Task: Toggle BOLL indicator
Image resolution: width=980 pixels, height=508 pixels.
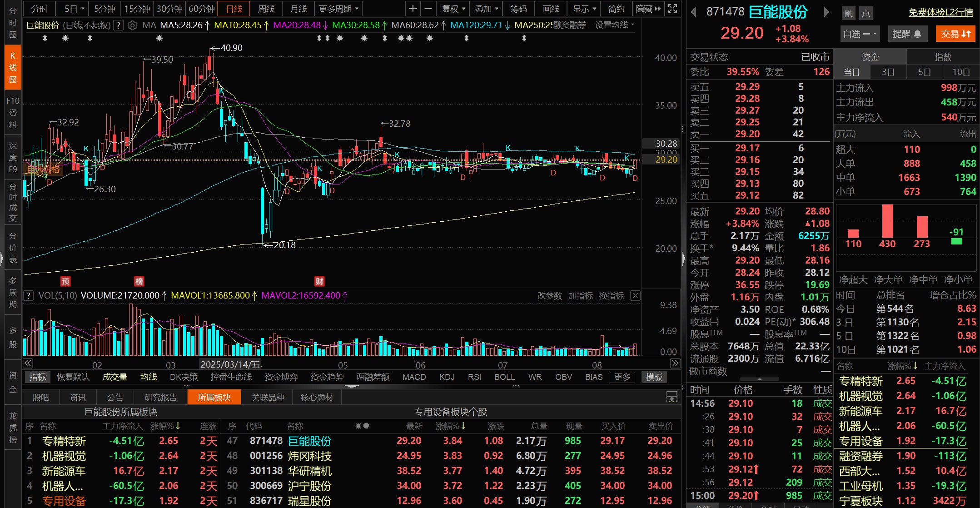Action: (504, 377)
